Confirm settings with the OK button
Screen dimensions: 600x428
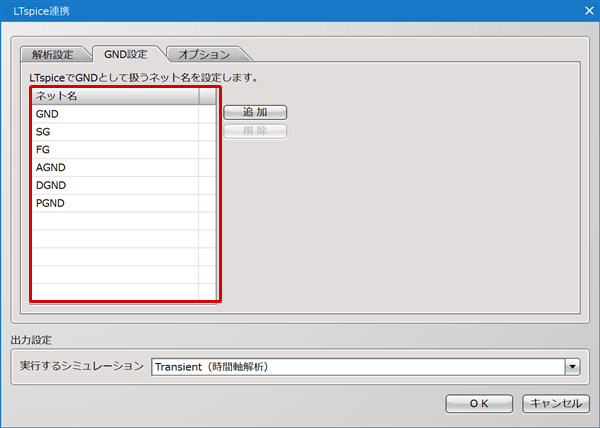[x=479, y=403]
